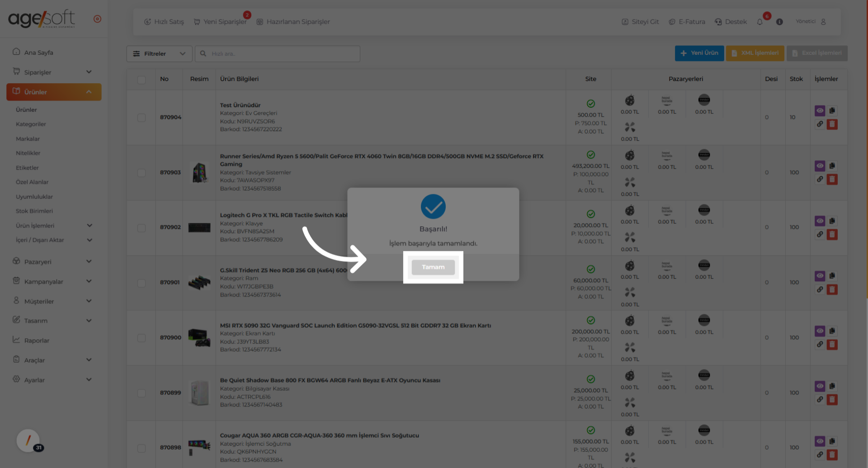
Task: Select checkbox for product 870899
Action: (142, 393)
